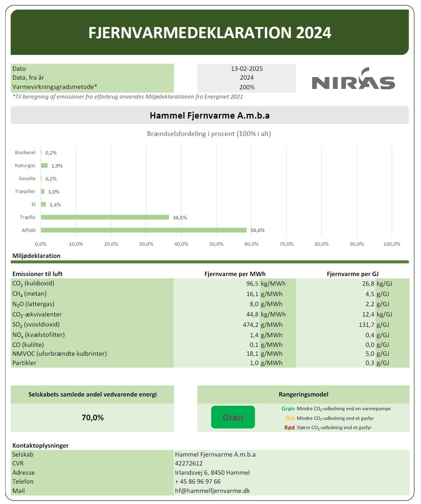Select the '200%' Varmevirkningsgradsmetode value
The height and width of the screenshot is (504, 421).
point(247,87)
